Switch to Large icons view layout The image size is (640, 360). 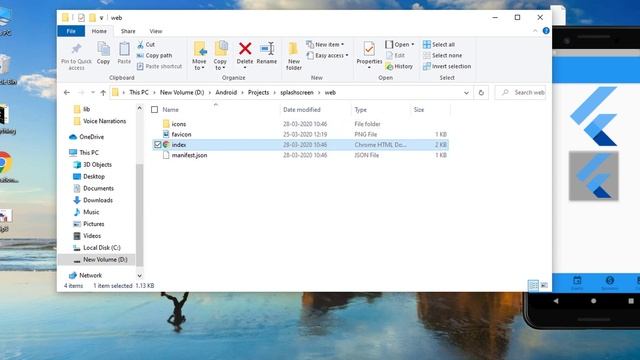(x=544, y=285)
